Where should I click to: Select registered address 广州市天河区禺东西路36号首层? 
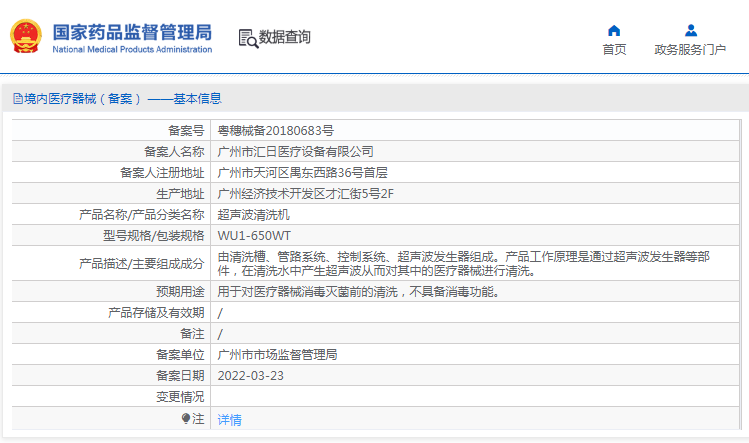click(302, 173)
